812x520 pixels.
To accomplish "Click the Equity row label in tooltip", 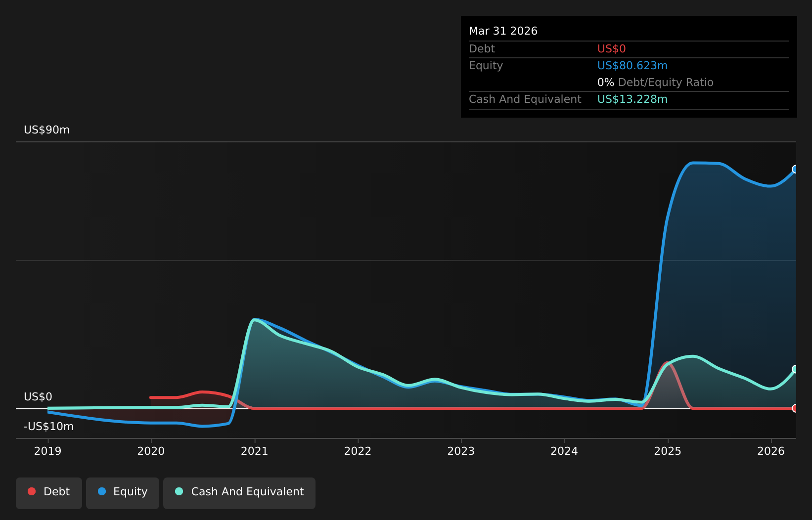I will pos(486,66).
